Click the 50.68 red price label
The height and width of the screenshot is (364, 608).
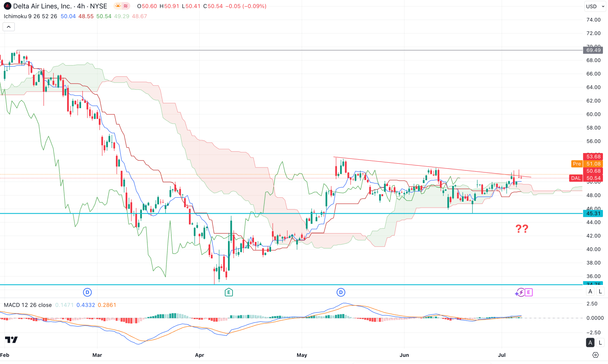593,171
